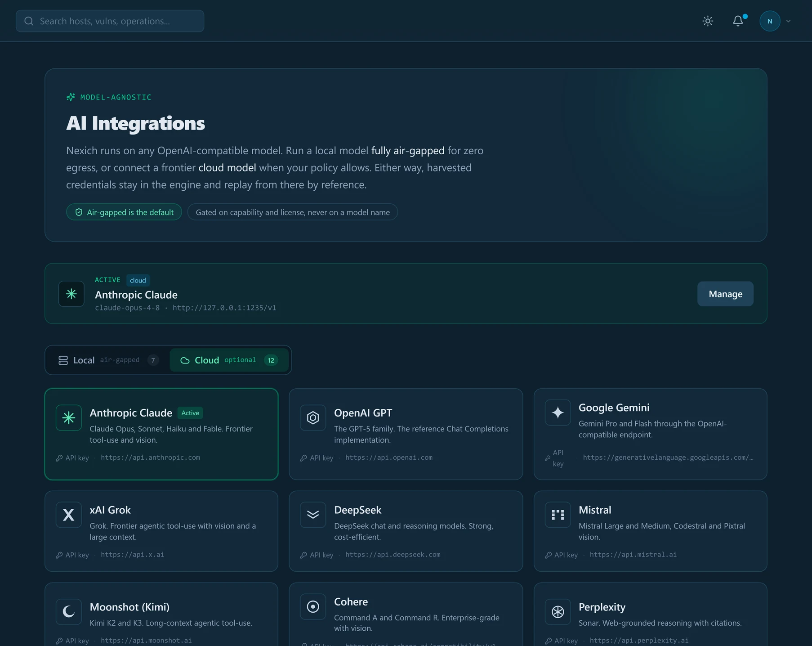
Task: Click the https://api.perplexity.ai endpoint
Action: [639, 640]
